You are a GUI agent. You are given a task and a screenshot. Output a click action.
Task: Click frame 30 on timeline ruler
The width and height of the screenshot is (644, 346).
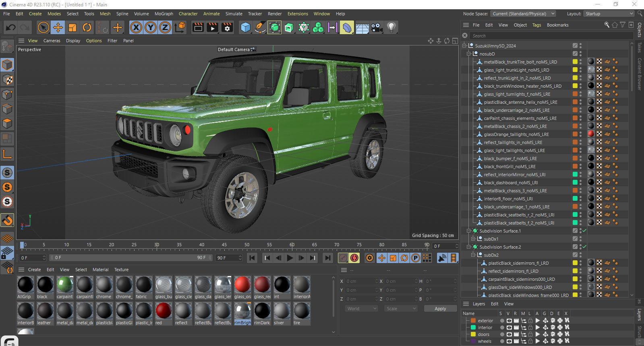pos(157,245)
